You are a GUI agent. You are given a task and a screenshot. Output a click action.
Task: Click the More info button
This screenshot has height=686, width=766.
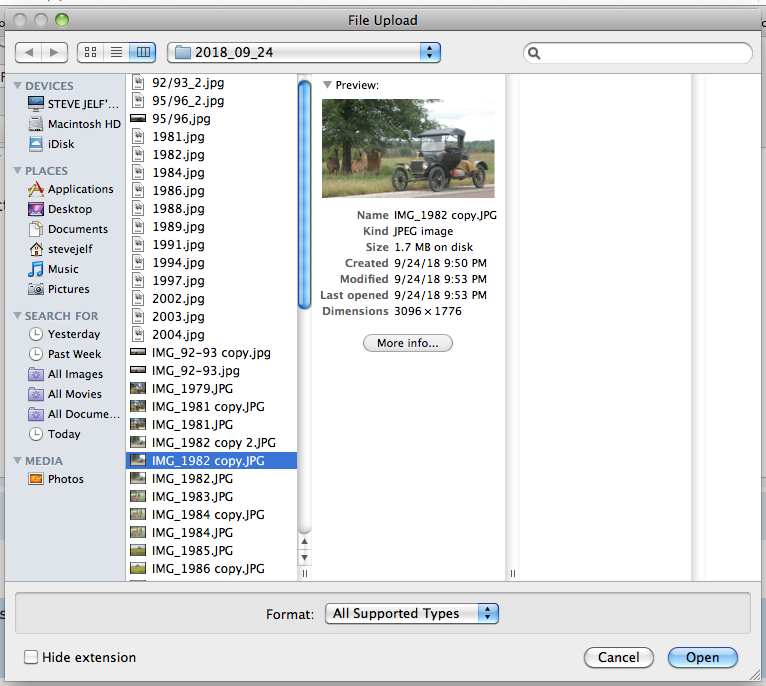point(407,343)
